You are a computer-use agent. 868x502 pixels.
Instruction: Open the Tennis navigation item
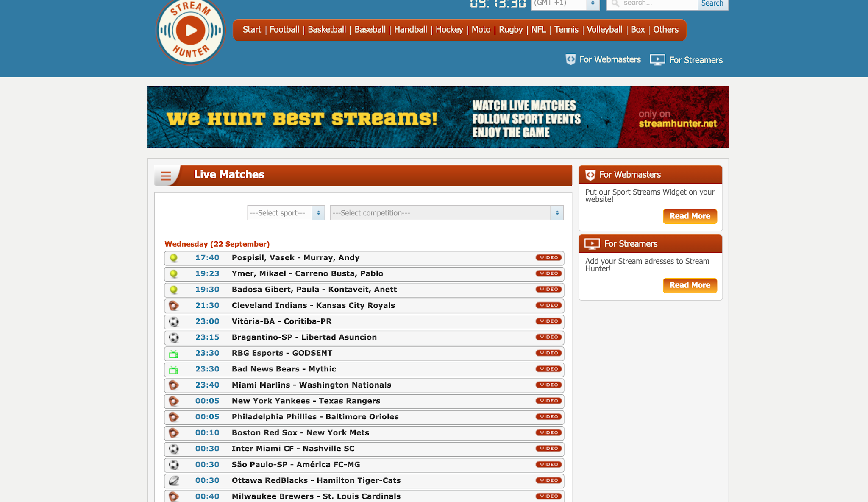click(566, 30)
